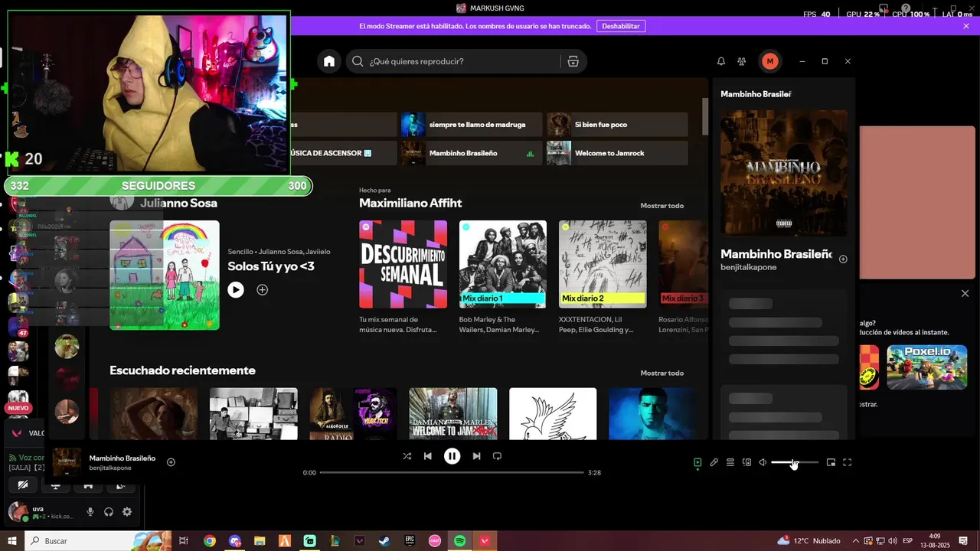Viewport: 980px width, 551px height.
Task: Open the Friend Activity icon
Action: 742,61
